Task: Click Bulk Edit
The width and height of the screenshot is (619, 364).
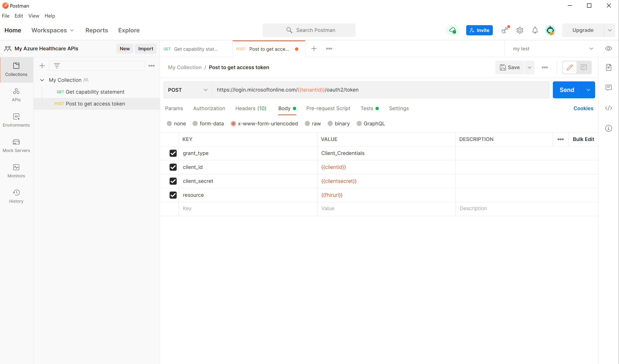Action: point(583,139)
